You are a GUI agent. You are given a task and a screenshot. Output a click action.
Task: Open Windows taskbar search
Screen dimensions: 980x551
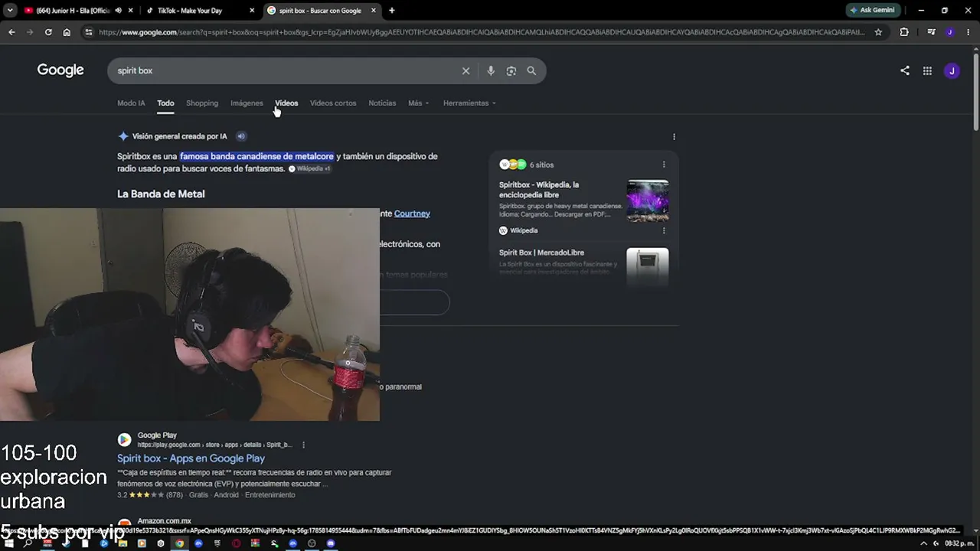click(x=28, y=543)
